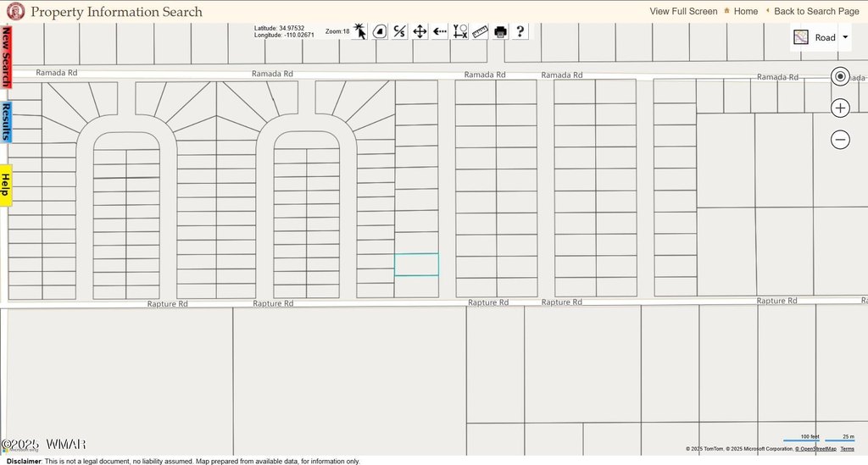
Task: Zoom out with the minus button
Action: (x=840, y=139)
